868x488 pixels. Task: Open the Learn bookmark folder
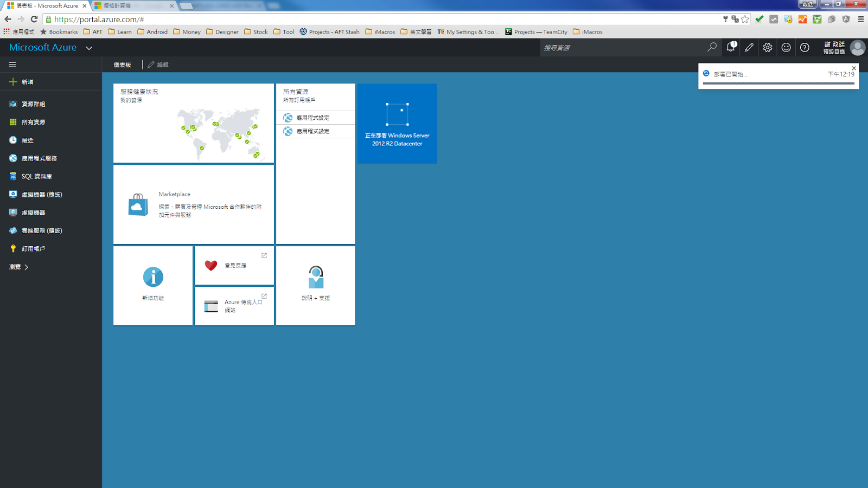[x=120, y=32]
